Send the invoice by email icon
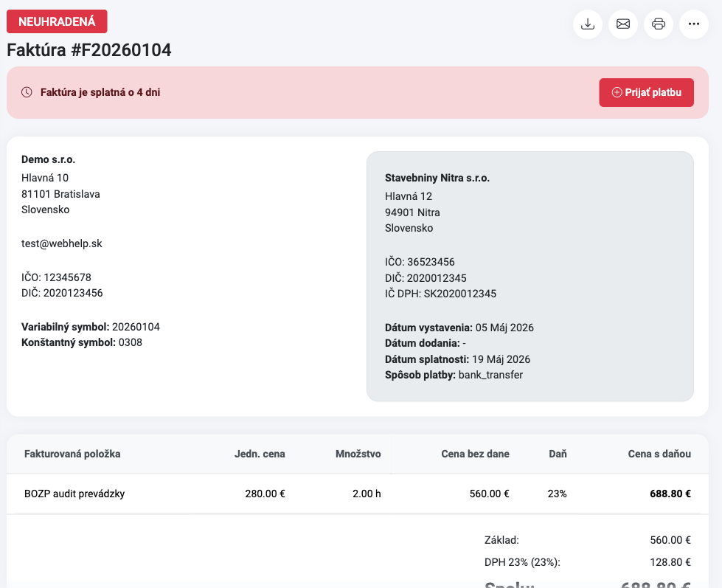722x588 pixels. click(x=623, y=24)
